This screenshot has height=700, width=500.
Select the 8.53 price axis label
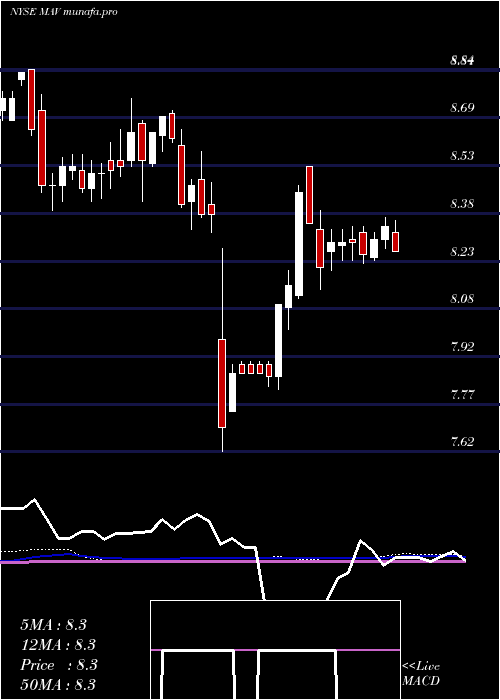click(x=462, y=156)
